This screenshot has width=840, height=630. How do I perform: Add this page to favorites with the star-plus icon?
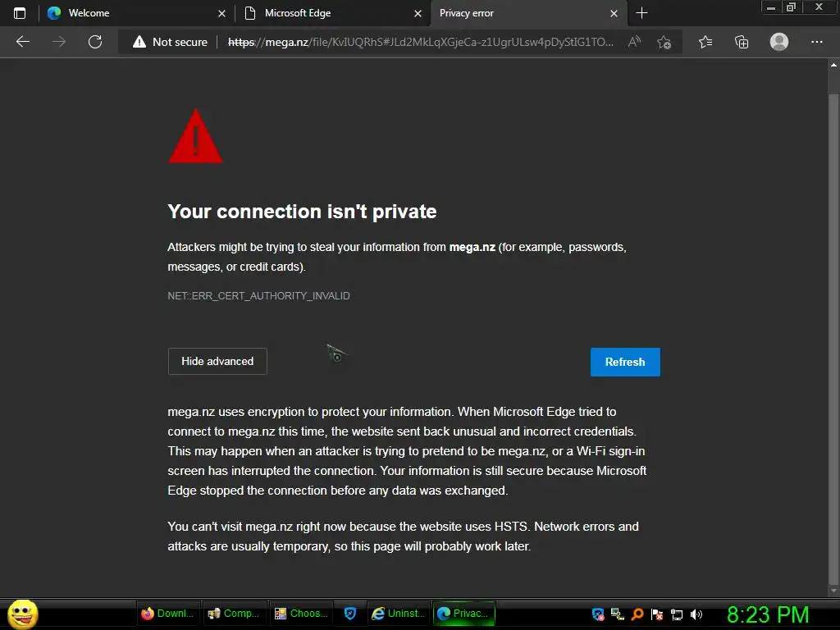point(664,42)
